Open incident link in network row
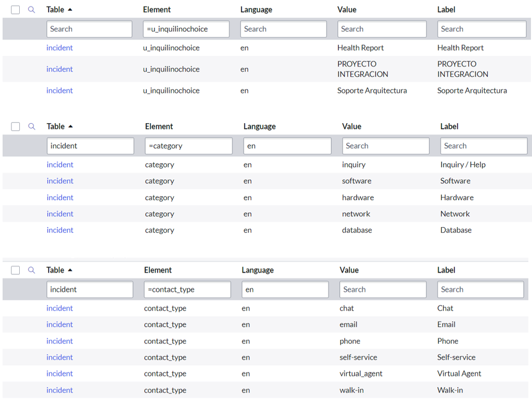The height and width of the screenshot is (399, 532). pyautogui.click(x=60, y=214)
